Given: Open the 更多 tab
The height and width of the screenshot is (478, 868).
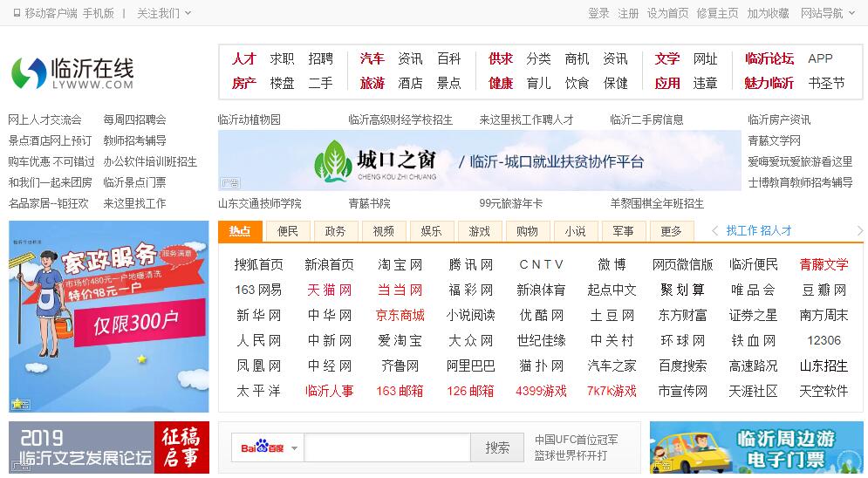Looking at the screenshot, I should coord(671,231).
